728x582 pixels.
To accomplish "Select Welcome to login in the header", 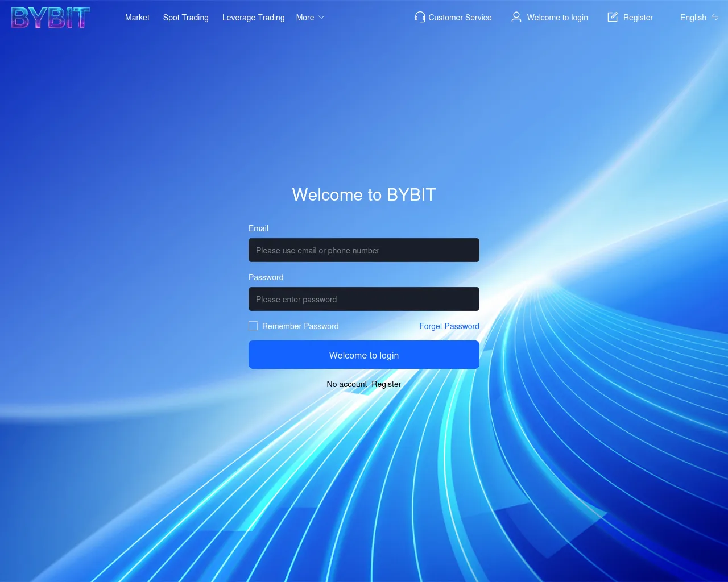I will coord(557,18).
